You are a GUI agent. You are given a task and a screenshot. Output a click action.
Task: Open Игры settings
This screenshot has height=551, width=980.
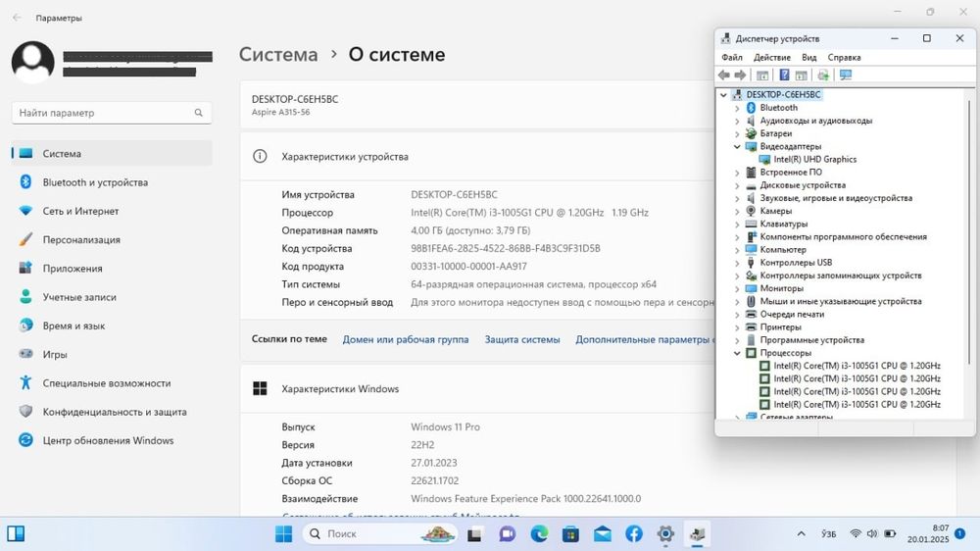pos(112,354)
